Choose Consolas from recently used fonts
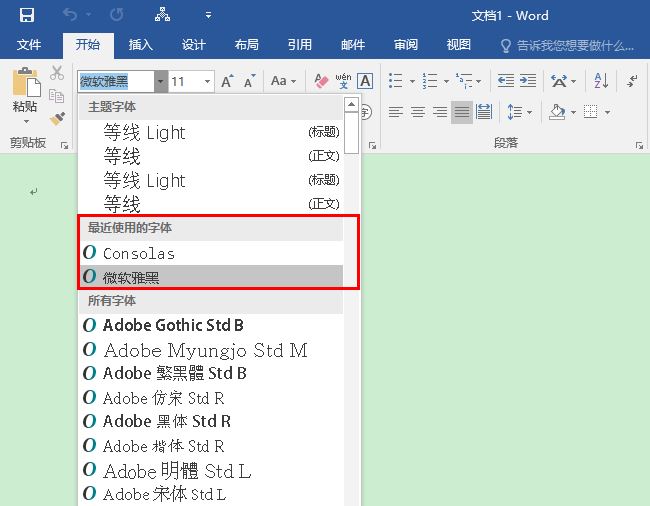The width and height of the screenshot is (650, 506). tap(139, 253)
